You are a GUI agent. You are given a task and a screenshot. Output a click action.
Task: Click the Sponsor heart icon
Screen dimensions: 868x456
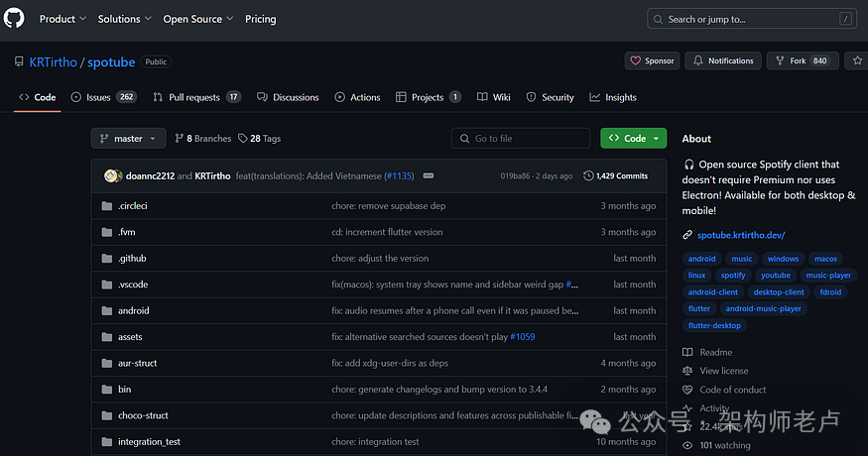click(635, 61)
